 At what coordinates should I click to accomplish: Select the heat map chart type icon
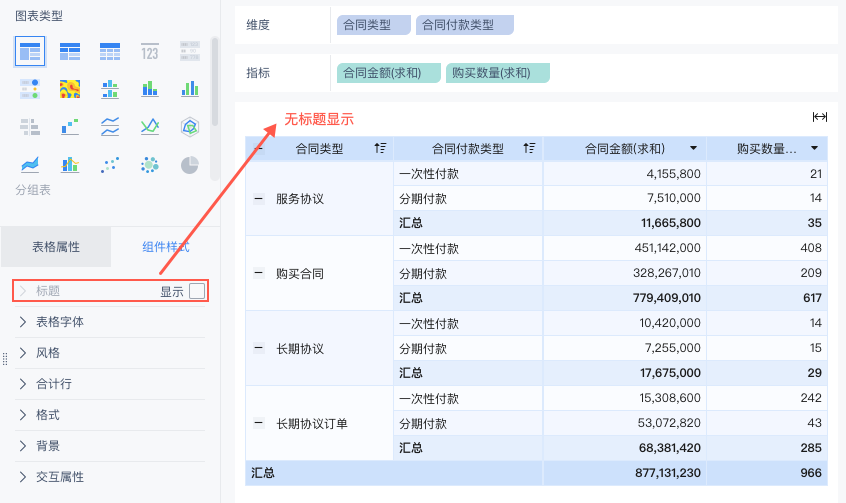coord(69,89)
